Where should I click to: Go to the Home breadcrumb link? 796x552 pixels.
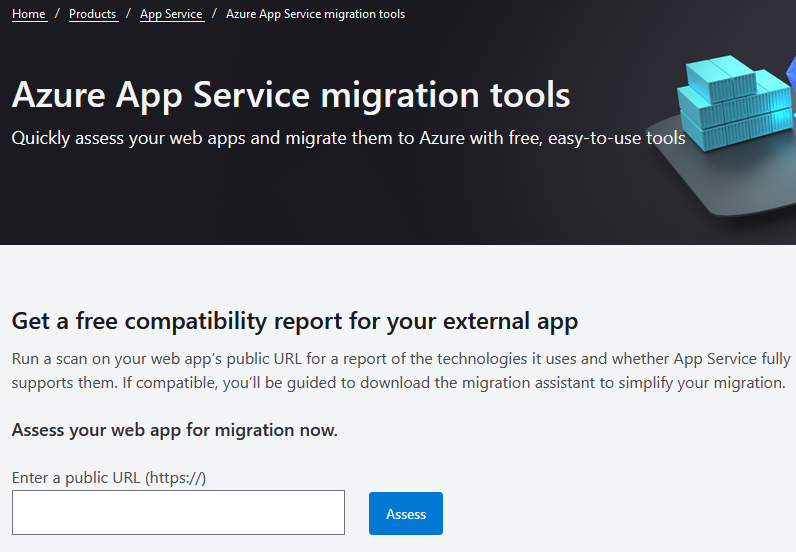click(x=29, y=14)
